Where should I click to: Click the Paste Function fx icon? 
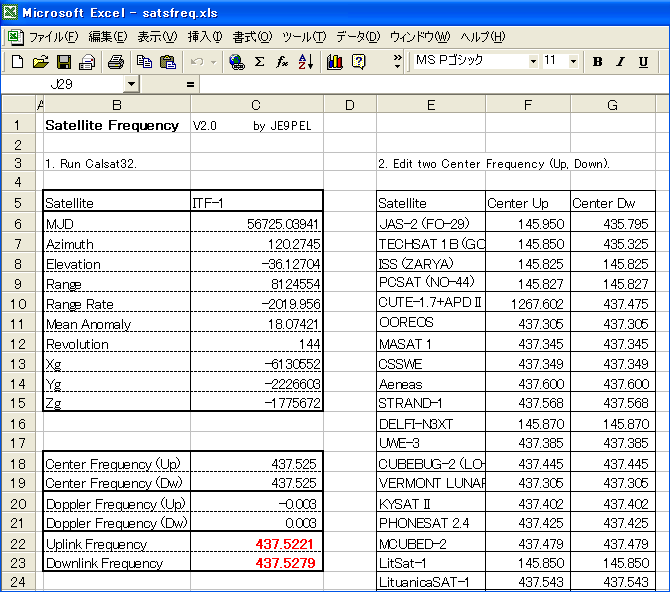pyautogui.click(x=282, y=62)
